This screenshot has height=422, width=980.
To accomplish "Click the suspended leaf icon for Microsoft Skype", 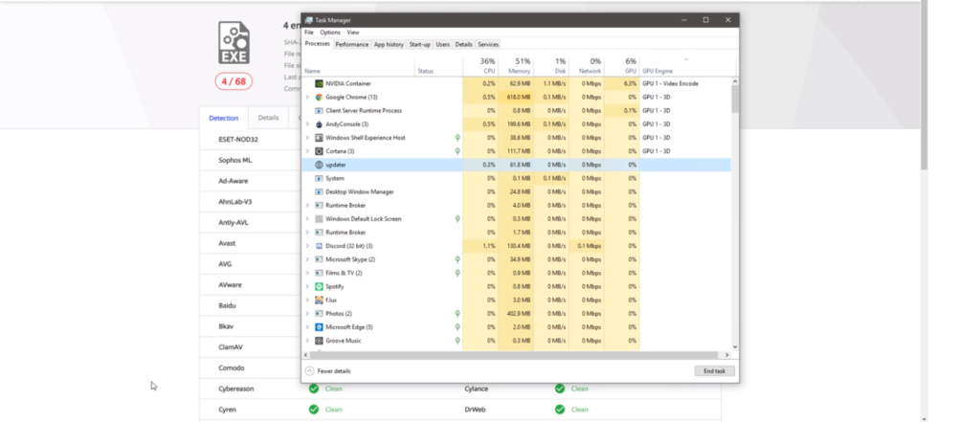I will click(x=457, y=259).
